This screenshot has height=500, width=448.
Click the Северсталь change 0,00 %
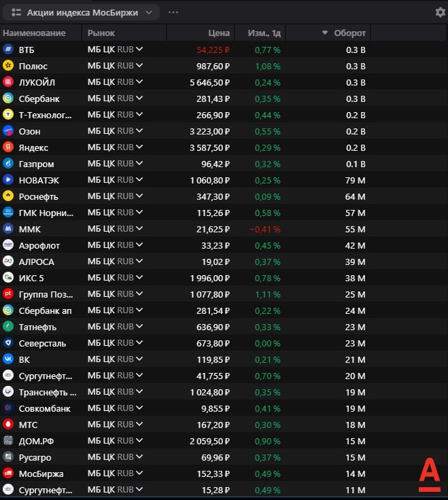[x=268, y=344]
